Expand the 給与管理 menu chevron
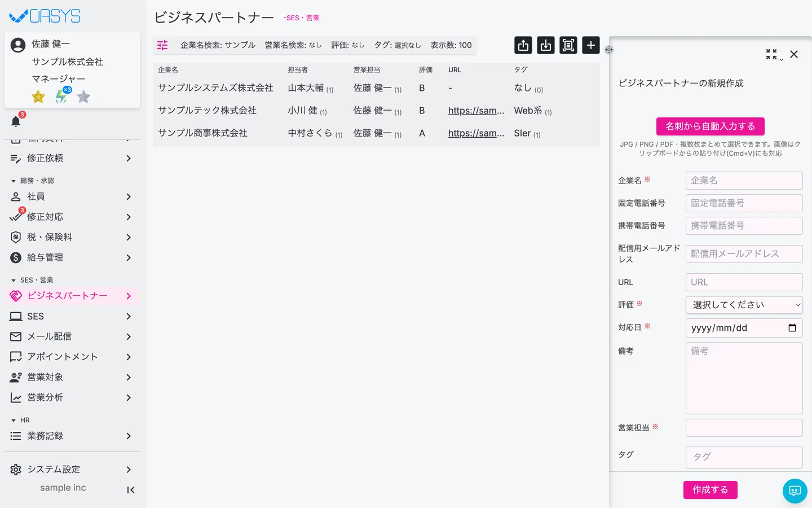Viewport: 812px width, 508px height. 129,257
